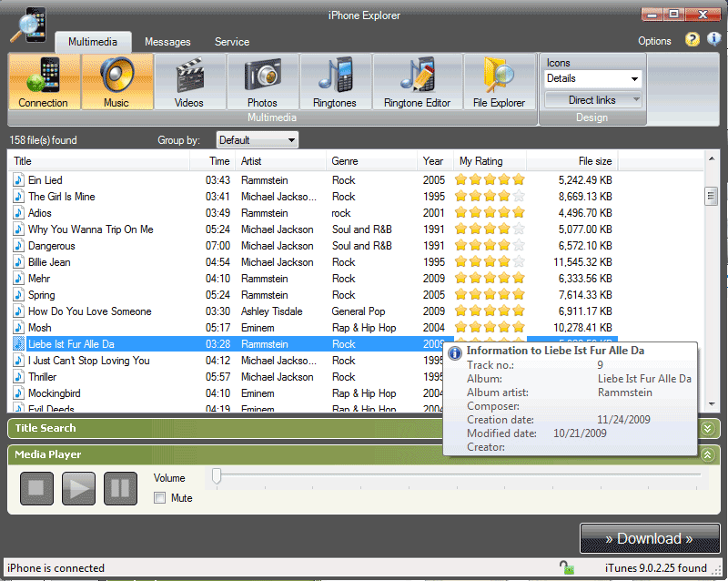Open the Icons Details dropdown
The height and width of the screenshot is (581, 728).
click(592, 78)
